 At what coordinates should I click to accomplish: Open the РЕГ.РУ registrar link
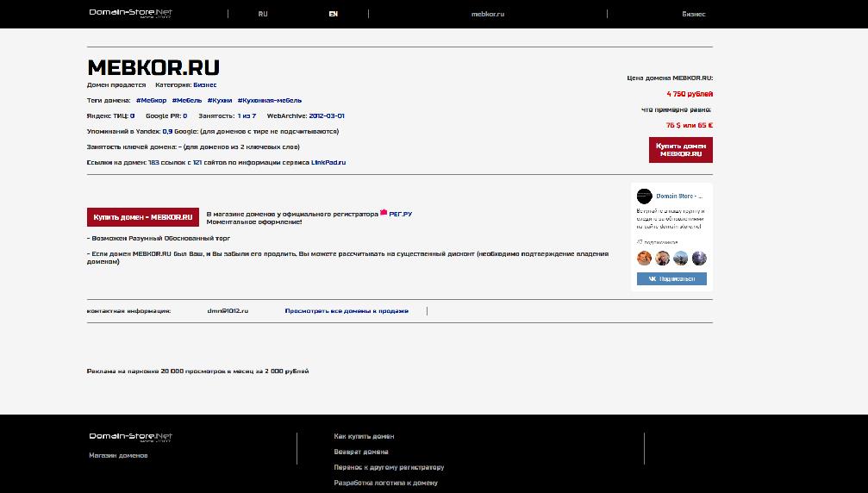400,214
